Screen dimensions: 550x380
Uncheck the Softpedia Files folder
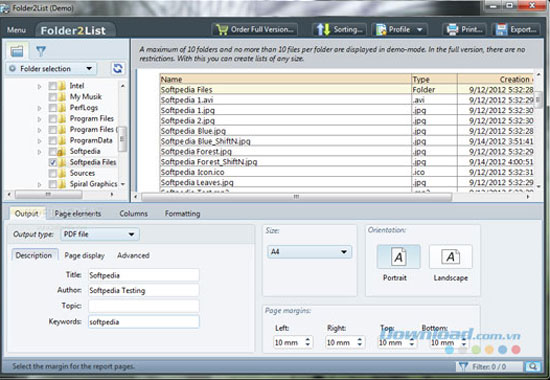click(53, 162)
